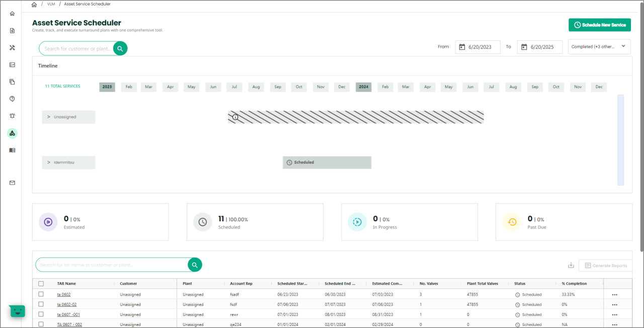Open the chatbot icon at bottom left
The height and width of the screenshot is (328, 644).
17,311
